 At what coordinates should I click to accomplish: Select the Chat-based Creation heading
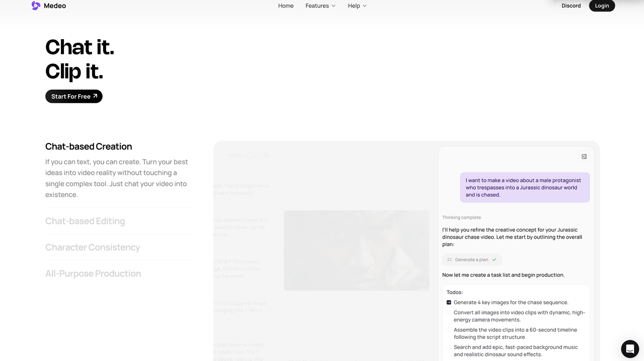89,147
